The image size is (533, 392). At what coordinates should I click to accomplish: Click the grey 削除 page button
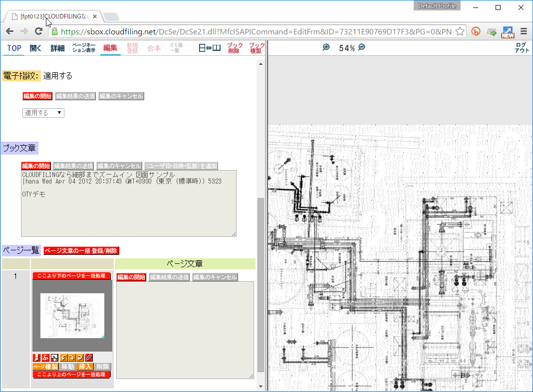(103, 367)
